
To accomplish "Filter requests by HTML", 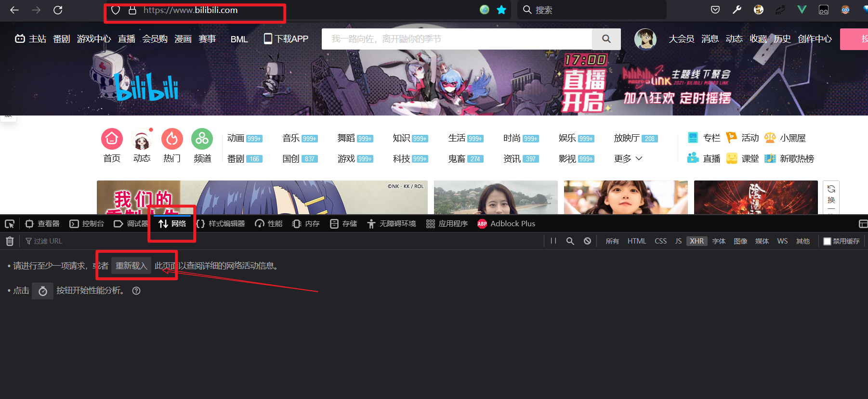I will click(x=637, y=241).
